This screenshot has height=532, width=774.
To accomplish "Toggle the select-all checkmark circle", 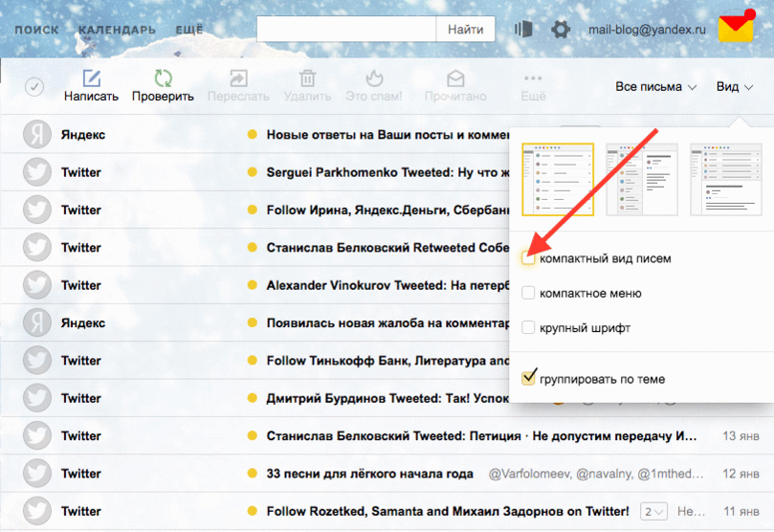I will pos(34,87).
